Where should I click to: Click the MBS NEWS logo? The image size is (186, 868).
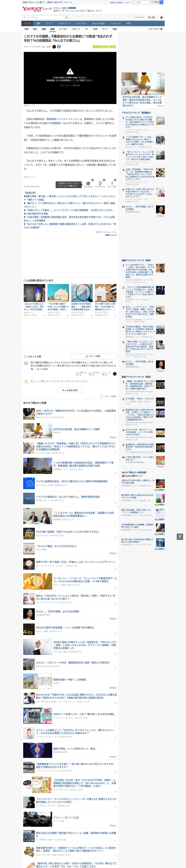tap(104, 47)
